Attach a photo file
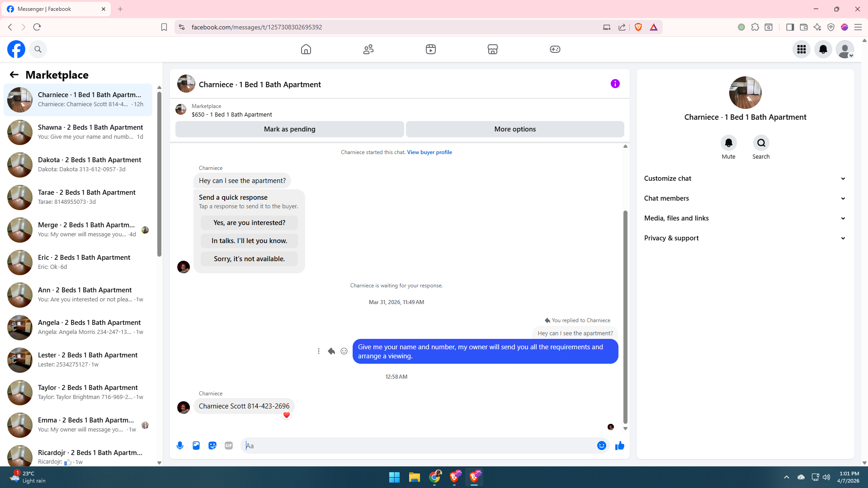 tap(196, 446)
